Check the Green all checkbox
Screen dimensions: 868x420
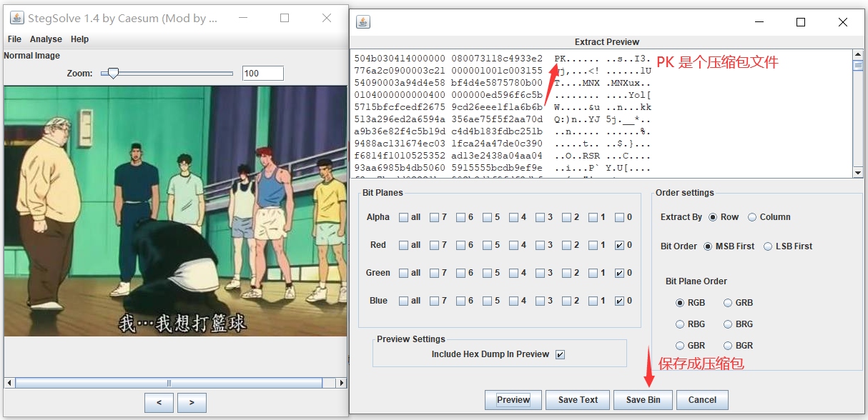click(x=404, y=273)
